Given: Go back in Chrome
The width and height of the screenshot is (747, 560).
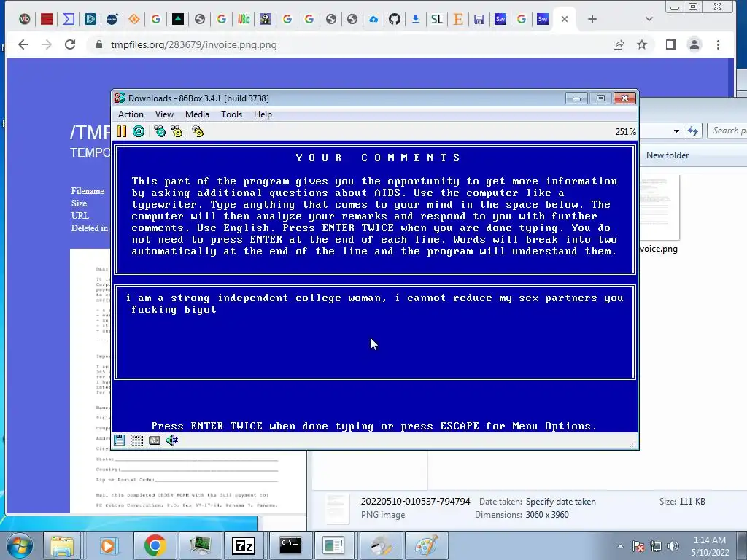Looking at the screenshot, I should (23, 44).
